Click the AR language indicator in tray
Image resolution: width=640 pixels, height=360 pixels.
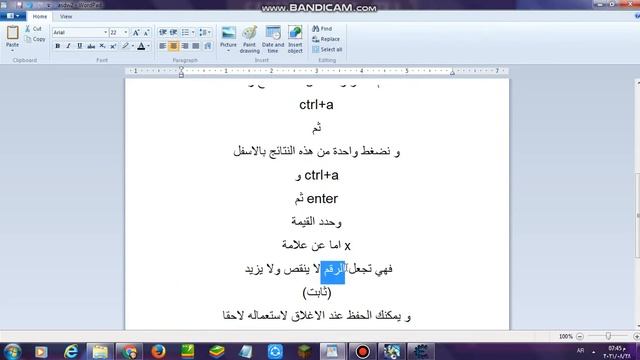click(580, 350)
